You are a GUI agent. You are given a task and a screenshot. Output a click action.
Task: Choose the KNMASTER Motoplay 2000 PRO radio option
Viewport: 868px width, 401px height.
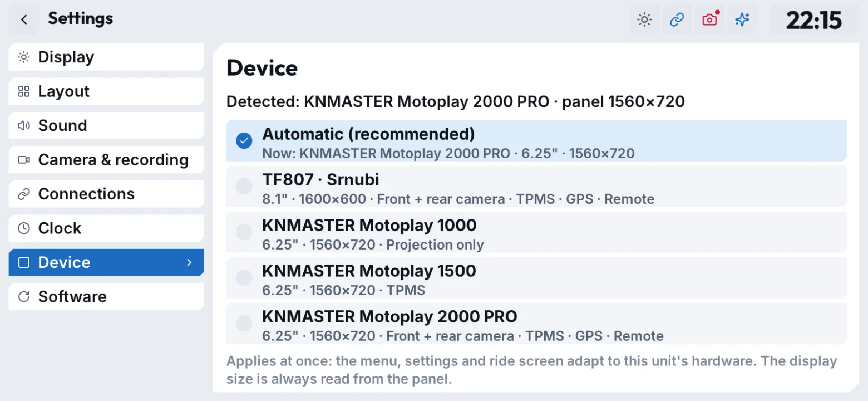536,324
